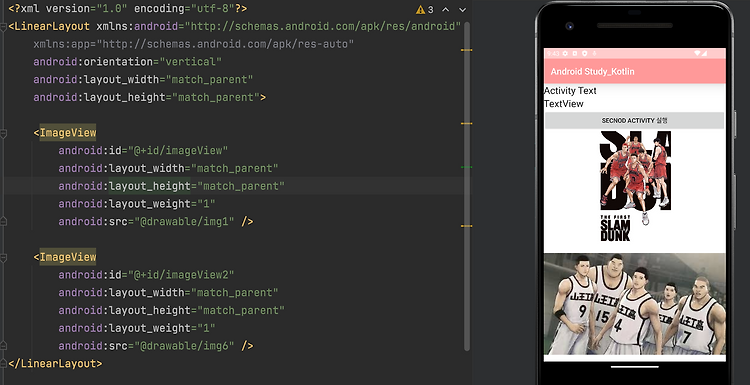This screenshot has width=750, height=385.
Task: Tap the emulator home gesture bar
Action: point(635,367)
